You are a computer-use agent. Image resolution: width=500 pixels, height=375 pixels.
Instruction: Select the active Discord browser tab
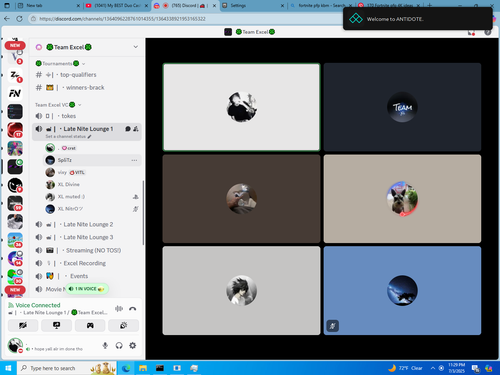click(x=185, y=6)
